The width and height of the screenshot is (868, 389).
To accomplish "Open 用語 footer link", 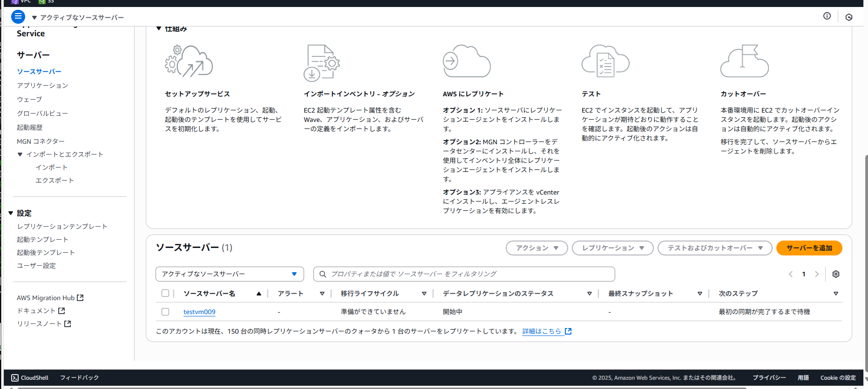I will point(803,378).
